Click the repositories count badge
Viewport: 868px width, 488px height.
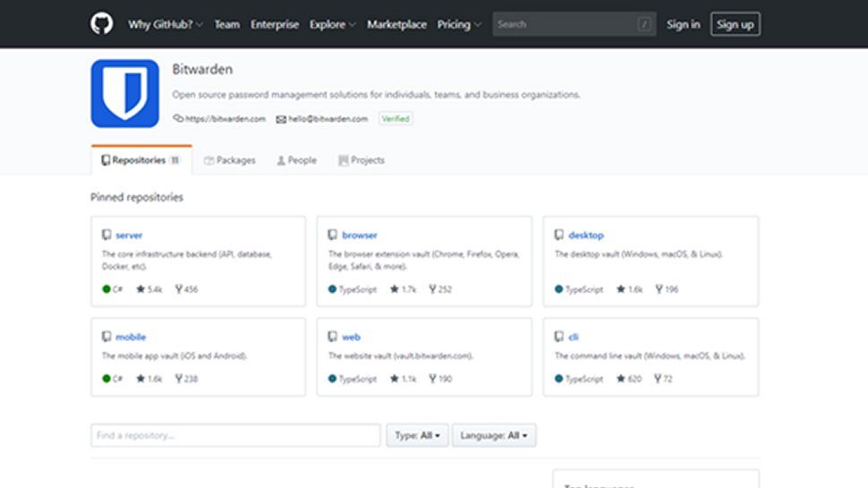pos(174,160)
